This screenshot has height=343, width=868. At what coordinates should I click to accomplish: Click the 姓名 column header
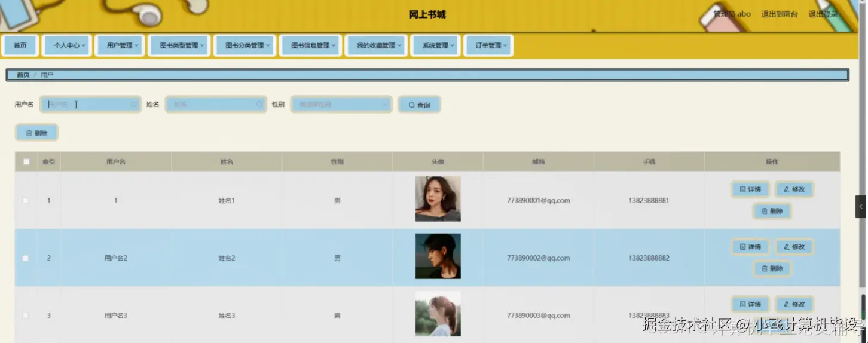pyautogui.click(x=227, y=162)
